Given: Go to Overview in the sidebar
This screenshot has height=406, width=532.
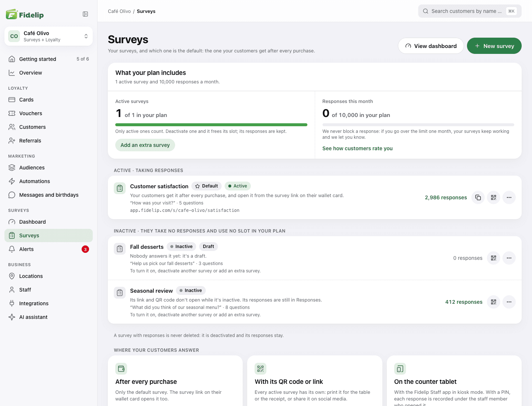Looking at the screenshot, I should click(48, 73).
